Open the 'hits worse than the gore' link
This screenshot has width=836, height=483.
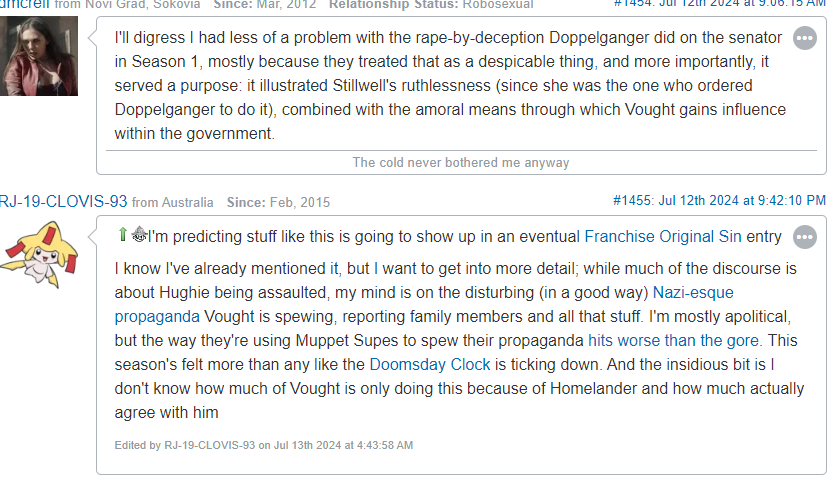click(675, 341)
